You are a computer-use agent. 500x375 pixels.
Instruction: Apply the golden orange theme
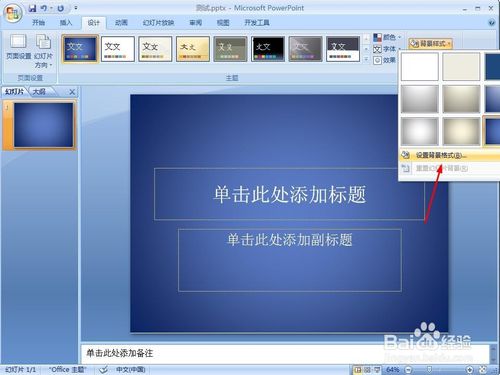(x=193, y=49)
